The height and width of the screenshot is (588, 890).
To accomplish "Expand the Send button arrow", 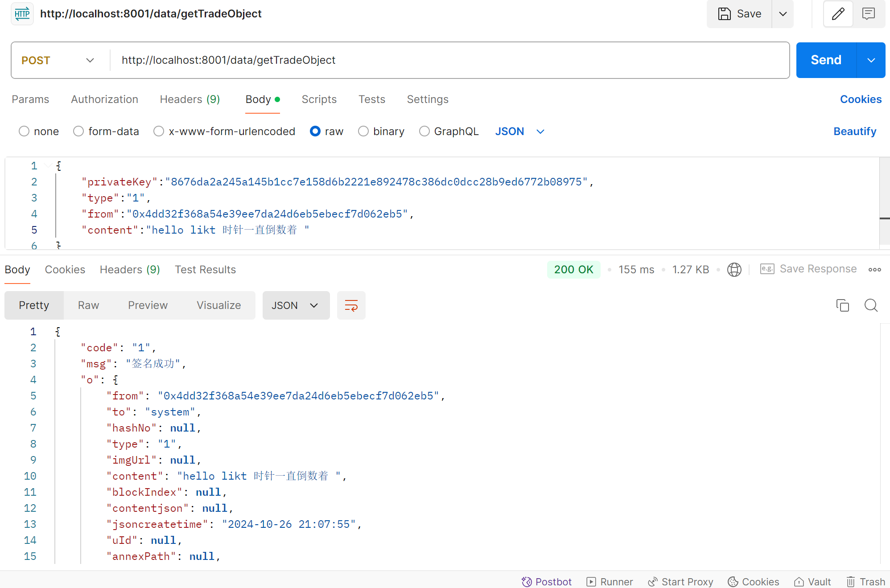I will pos(871,60).
